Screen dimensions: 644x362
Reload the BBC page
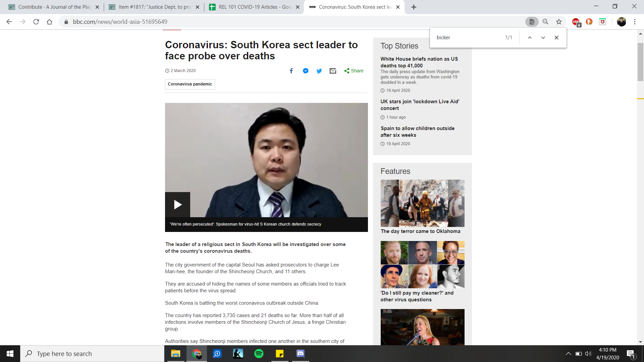[x=36, y=22]
